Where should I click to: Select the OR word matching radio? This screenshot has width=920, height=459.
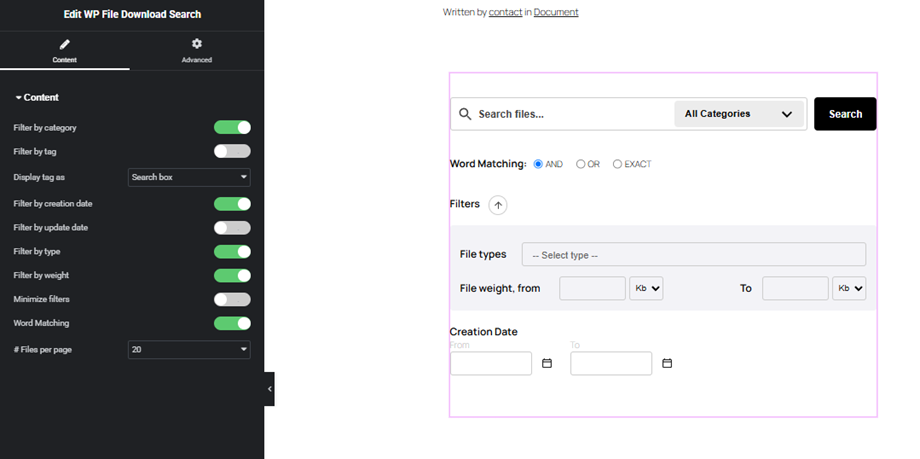click(x=581, y=164)
